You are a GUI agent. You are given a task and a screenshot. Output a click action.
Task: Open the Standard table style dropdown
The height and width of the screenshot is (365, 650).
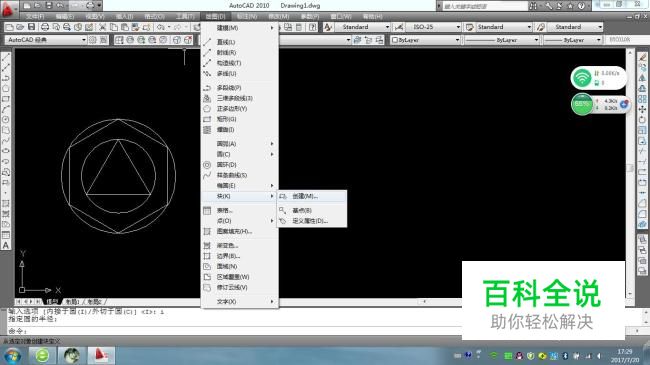coord(504,27)
